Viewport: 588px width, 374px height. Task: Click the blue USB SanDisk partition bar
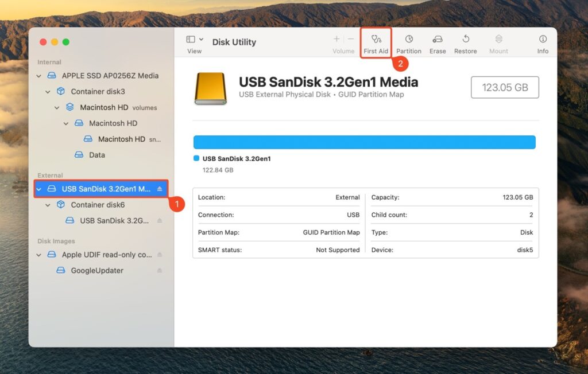[365, 142]
